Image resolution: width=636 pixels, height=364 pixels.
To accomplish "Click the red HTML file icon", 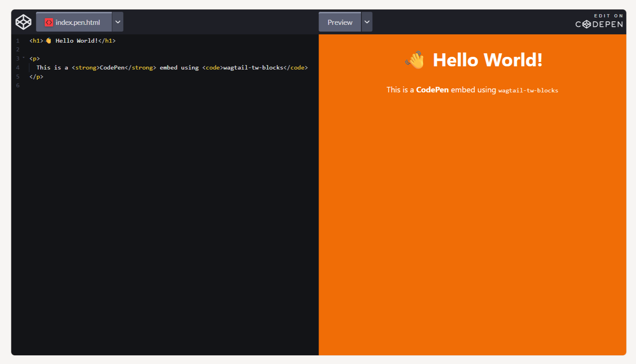I will [49, 23].
